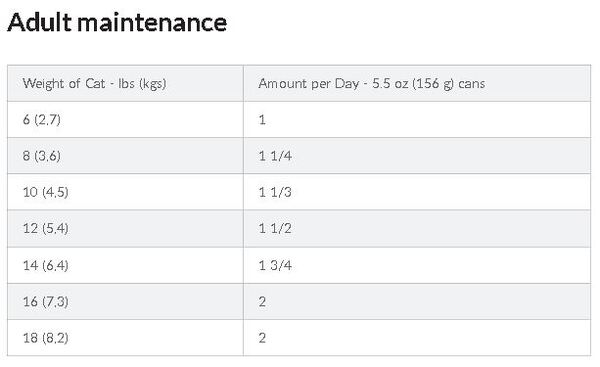
Task: Select the Amount per Day column header
Action: click(x=417, y=83)
